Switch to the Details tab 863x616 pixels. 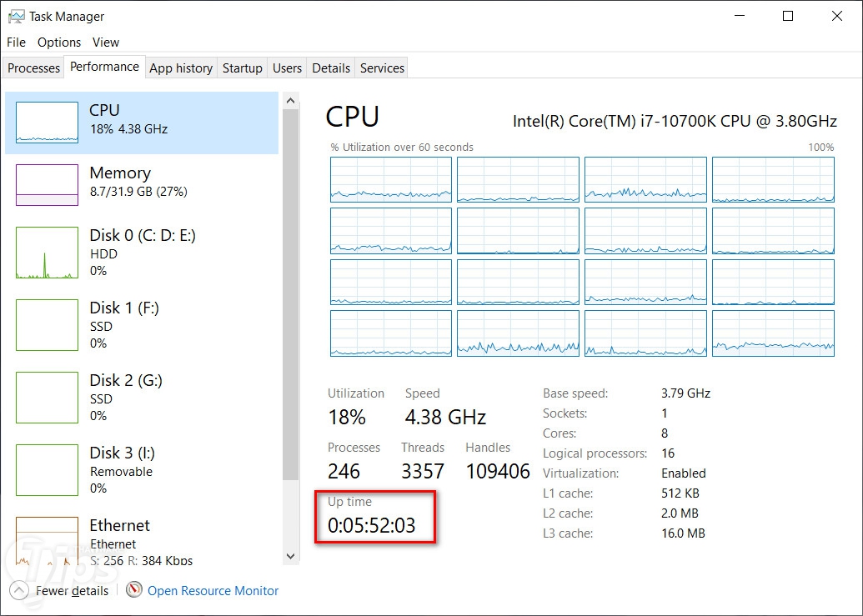click(x=331, y=68)
